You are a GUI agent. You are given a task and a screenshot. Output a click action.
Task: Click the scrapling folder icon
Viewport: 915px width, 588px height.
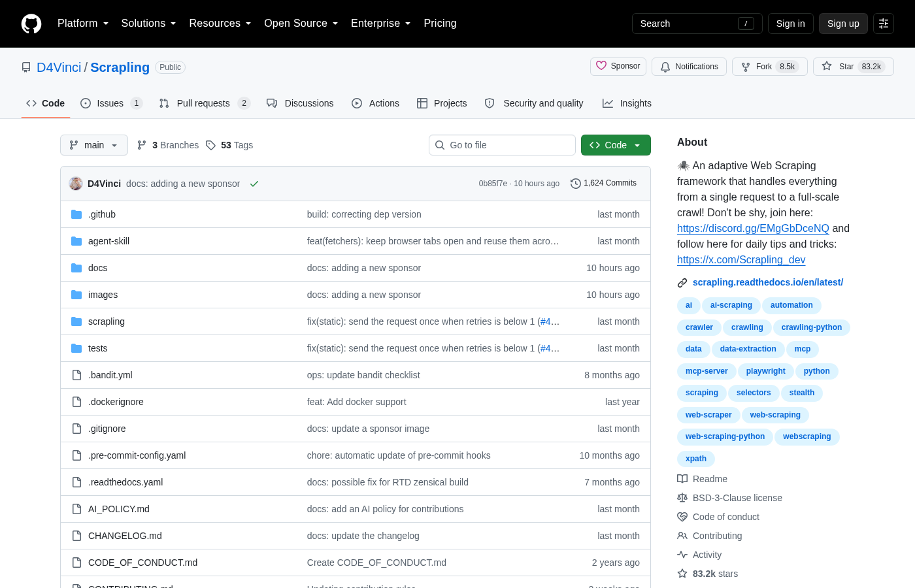76,321
